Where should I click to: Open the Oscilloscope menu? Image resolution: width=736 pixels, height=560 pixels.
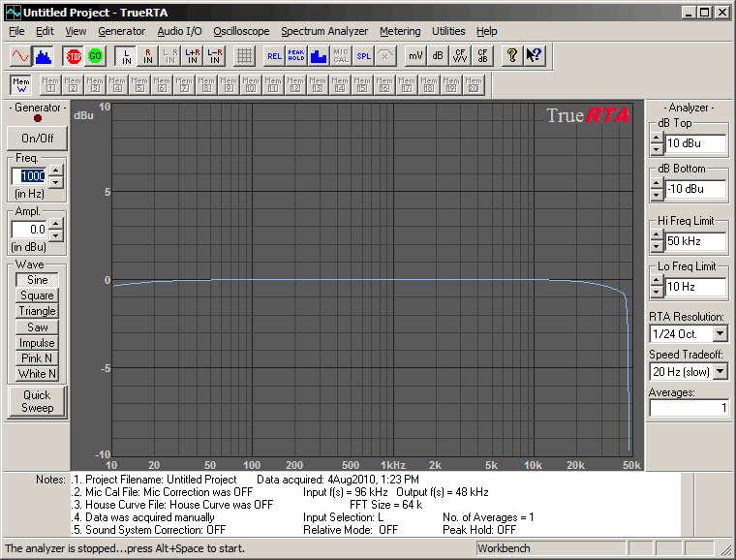241,31
